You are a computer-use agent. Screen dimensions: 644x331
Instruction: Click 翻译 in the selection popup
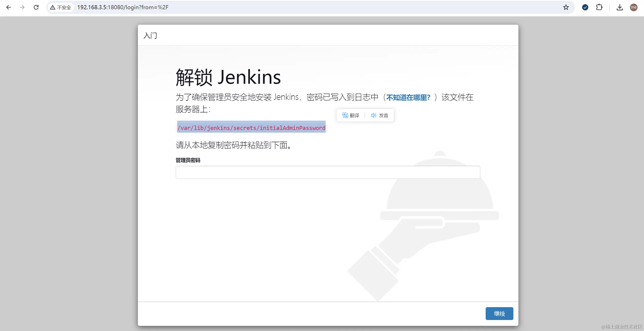pyautogui.click(x=351, y=115)
